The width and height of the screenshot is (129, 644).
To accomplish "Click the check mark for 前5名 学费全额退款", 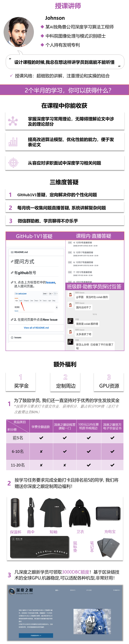I will (41, 438).
